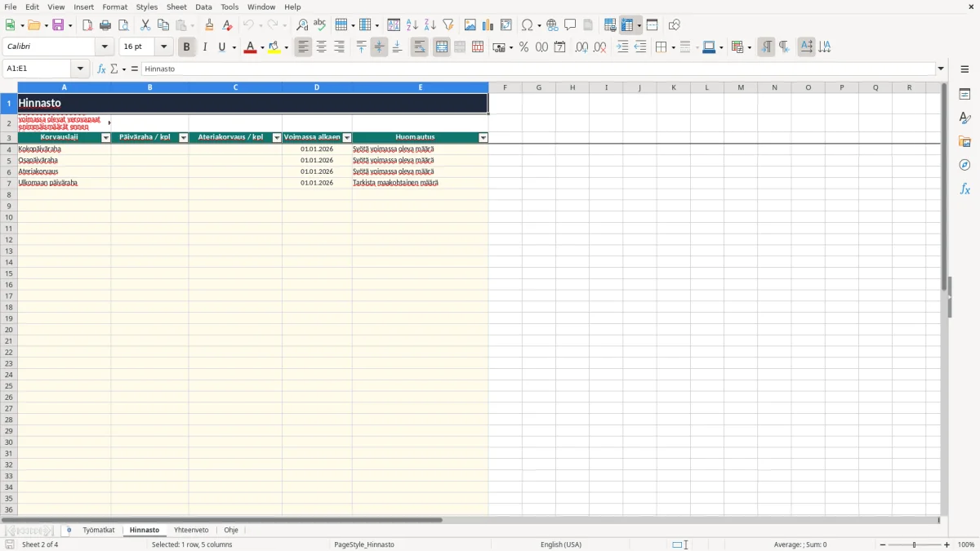
Task: Open the Voimassa alkaen filter dropdown
Action: coord(346,138)
